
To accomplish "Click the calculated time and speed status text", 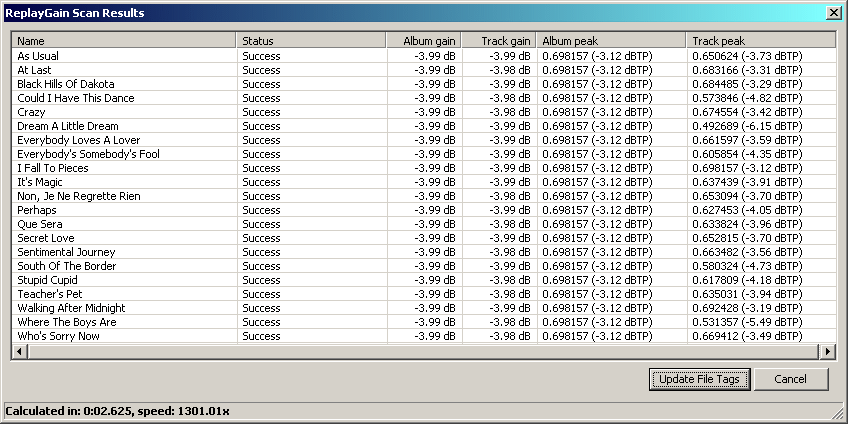I will pos(117,411).
